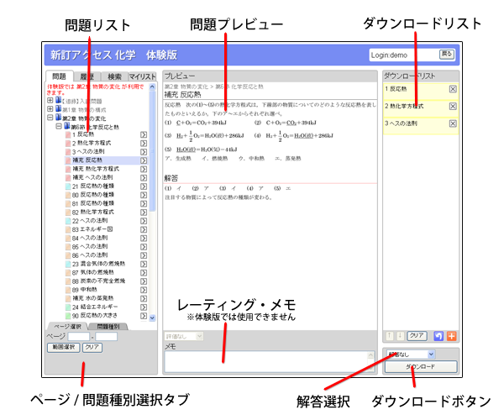Remove 1 反応熱 from the download list
The image size is (504, 420).
point(453,89)
